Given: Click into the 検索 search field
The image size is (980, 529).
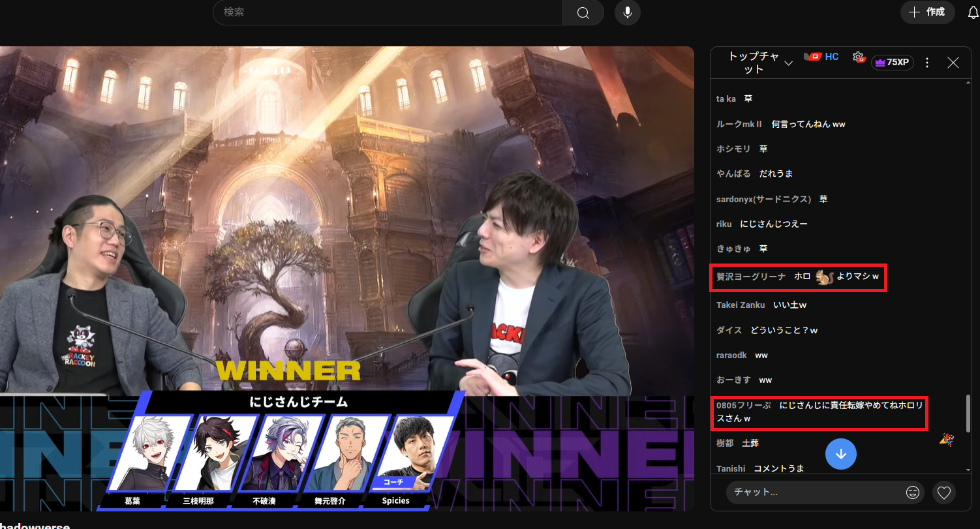Looking at the screenshot, I should (388, 12).
